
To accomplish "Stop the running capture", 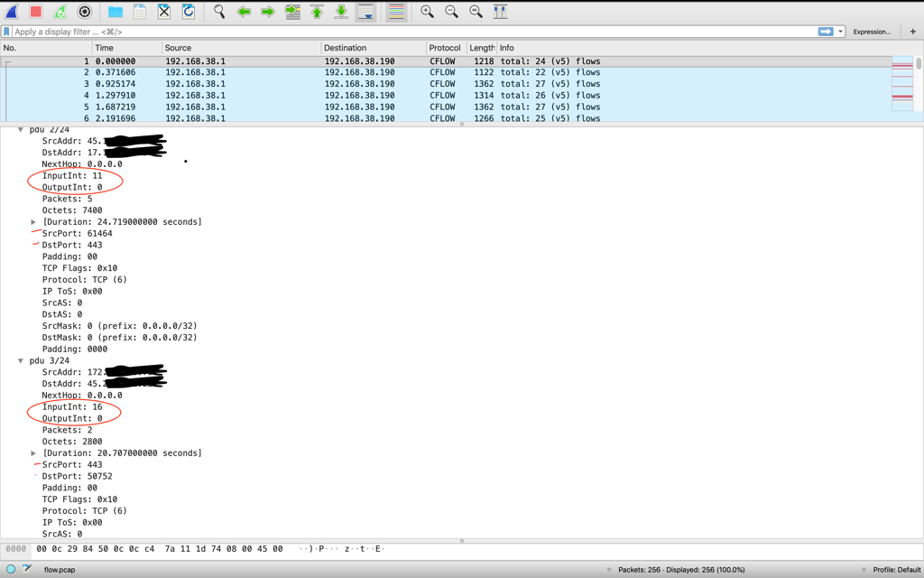I will pyautogui.click(x=36, y=12).
